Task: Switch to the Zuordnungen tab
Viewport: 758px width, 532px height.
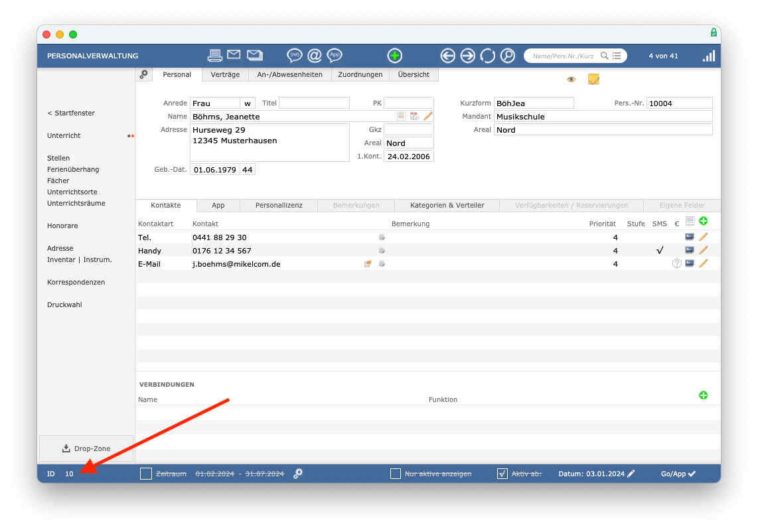Action: [x=360, y=74]
